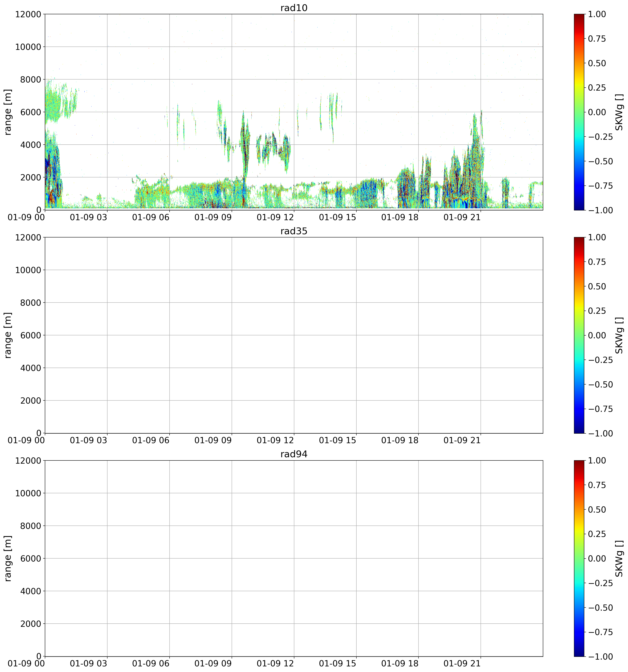Screen dimensions: 628x672
Task: Click the 01-09 21 x-tick under rad10
Action: [x=462, y=217]
